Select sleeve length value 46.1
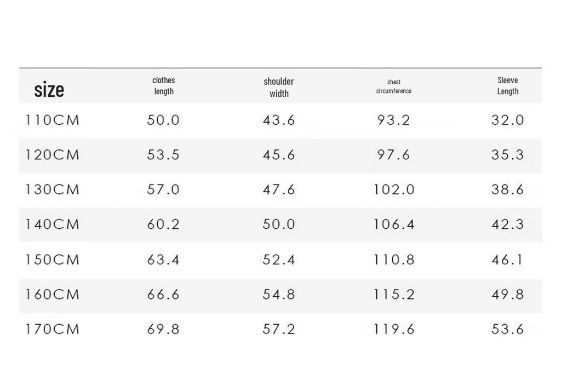Screen dimensions: 561x392 507,260
